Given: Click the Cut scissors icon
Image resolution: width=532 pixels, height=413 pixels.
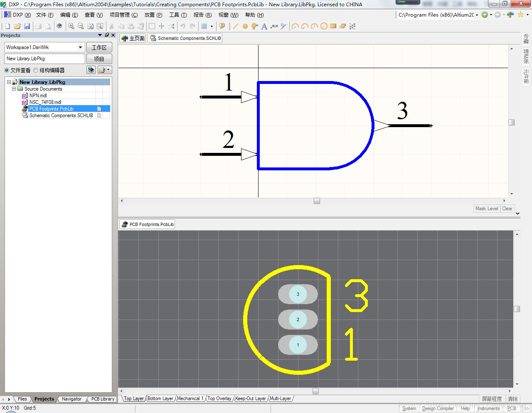Looking at the screenshot, I should [x=111, y=26].
